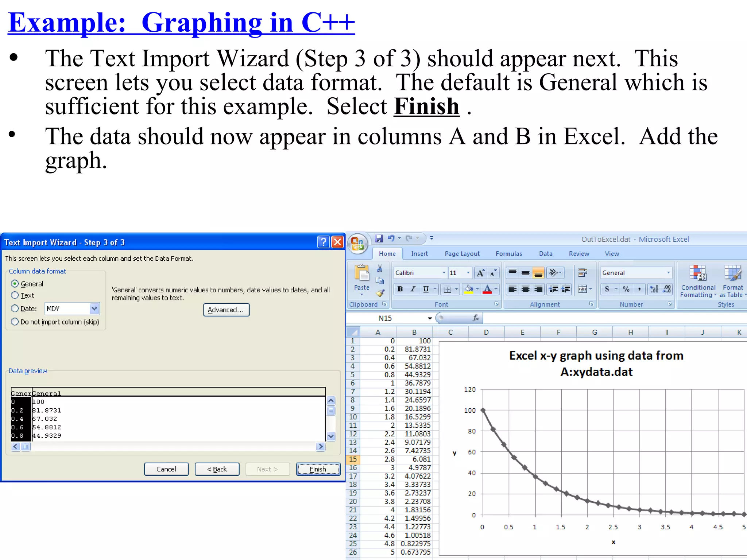Cut selection with the scissors icon
This screenshot has height=560, width=747.
click(x=380, y=269)
